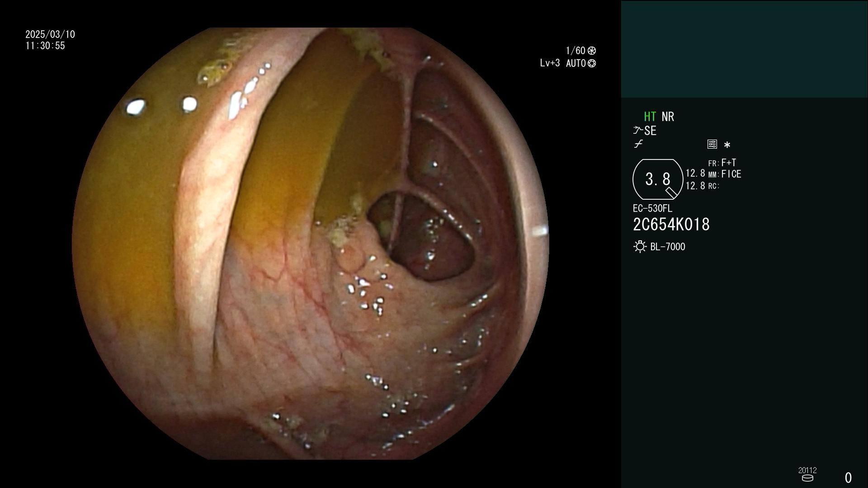The width and height of the screenshot is (868, 488).
Task: Click the 1/60 shutter speed value
Action: (575, 51)
